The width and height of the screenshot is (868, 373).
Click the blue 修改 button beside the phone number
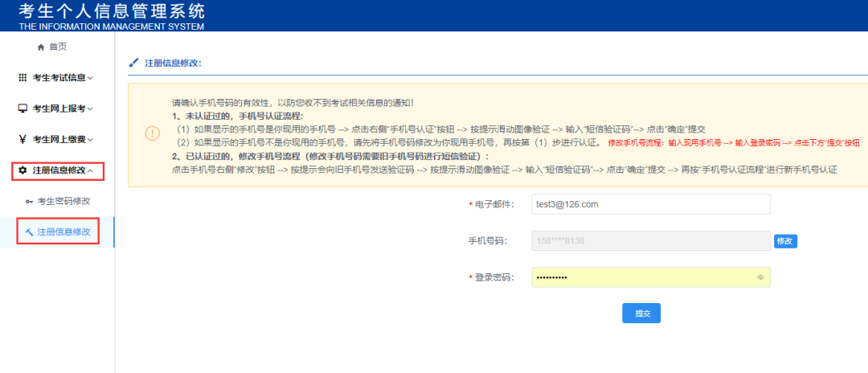point(785,241)
